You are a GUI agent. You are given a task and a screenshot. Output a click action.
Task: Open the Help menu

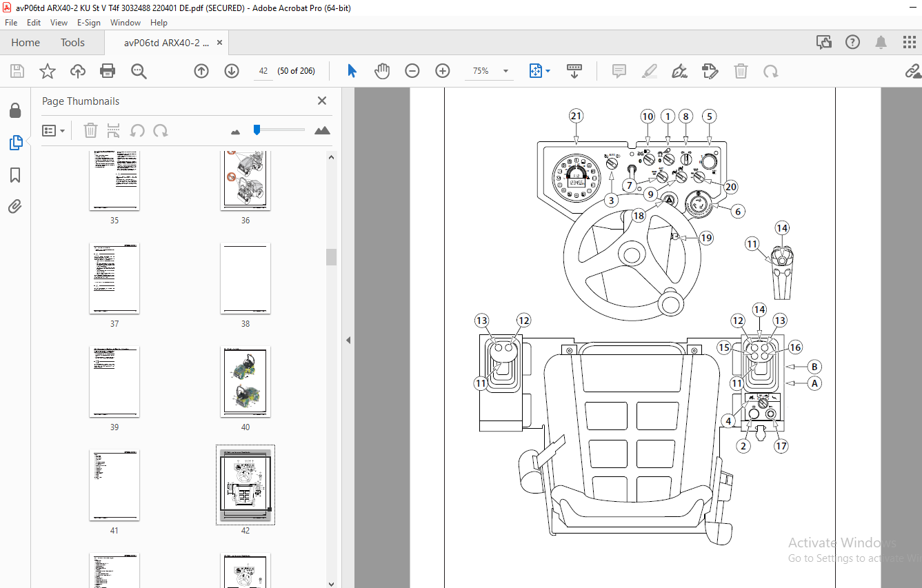pyautogui.click(x=159, y=22)
